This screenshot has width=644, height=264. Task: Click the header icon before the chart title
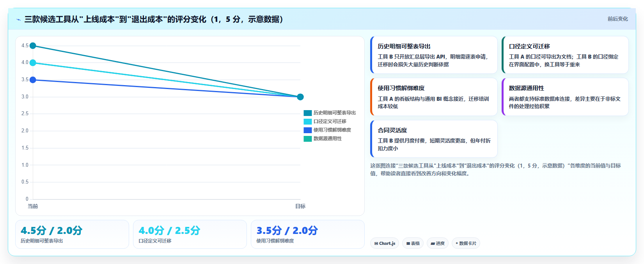pyautogui.click(x=18, y=20)
